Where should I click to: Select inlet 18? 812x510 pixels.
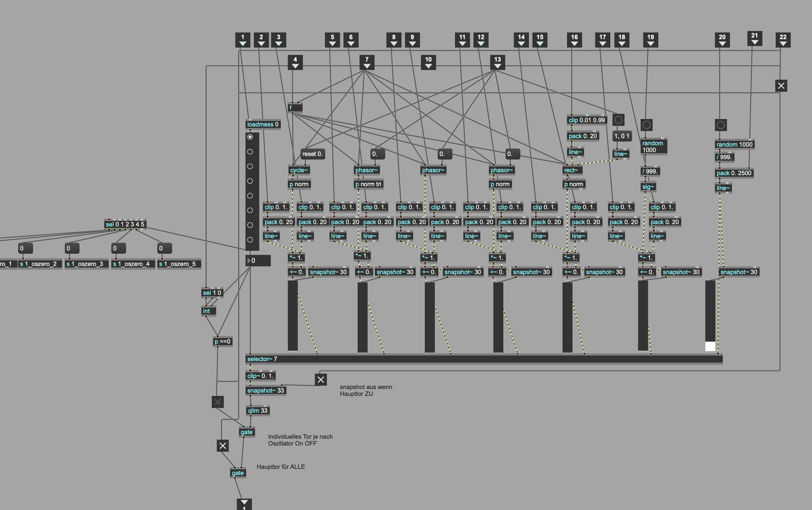click(622, 40)
